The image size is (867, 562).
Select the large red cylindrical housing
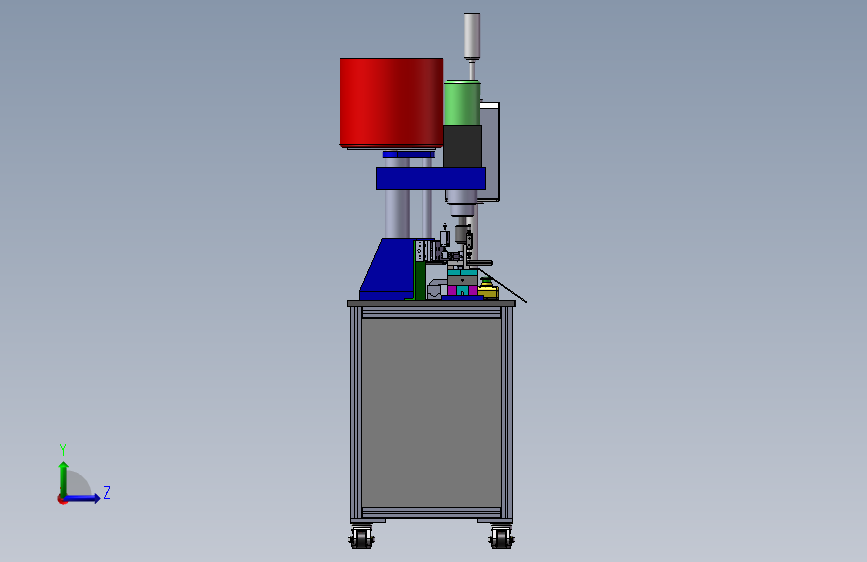(x=391, y=102)
